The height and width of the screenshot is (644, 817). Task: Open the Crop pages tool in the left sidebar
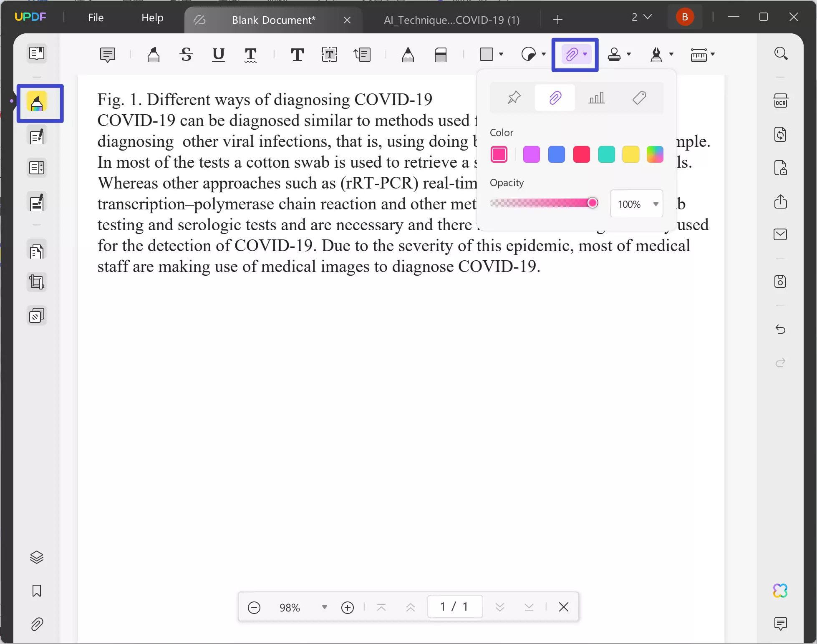point(37,282)
